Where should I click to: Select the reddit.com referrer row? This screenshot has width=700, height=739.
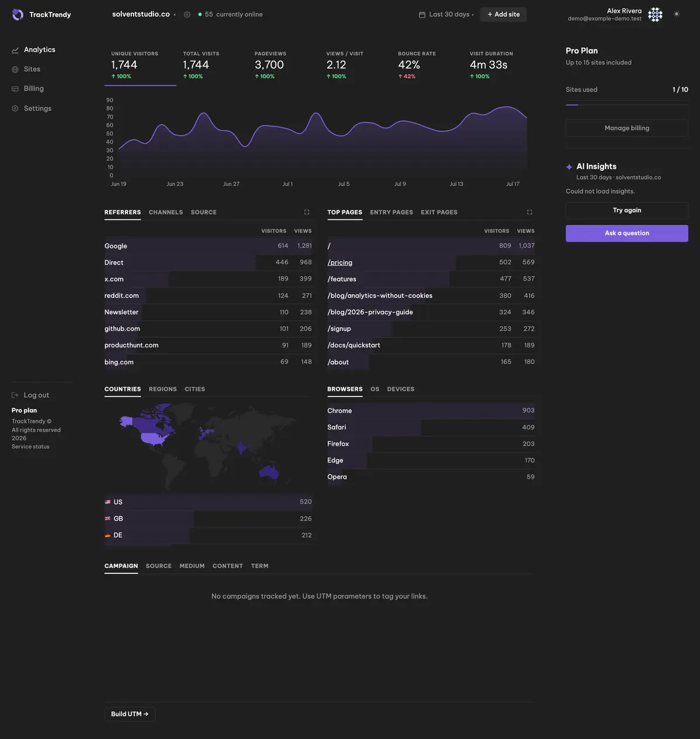[x=208, y=296]
